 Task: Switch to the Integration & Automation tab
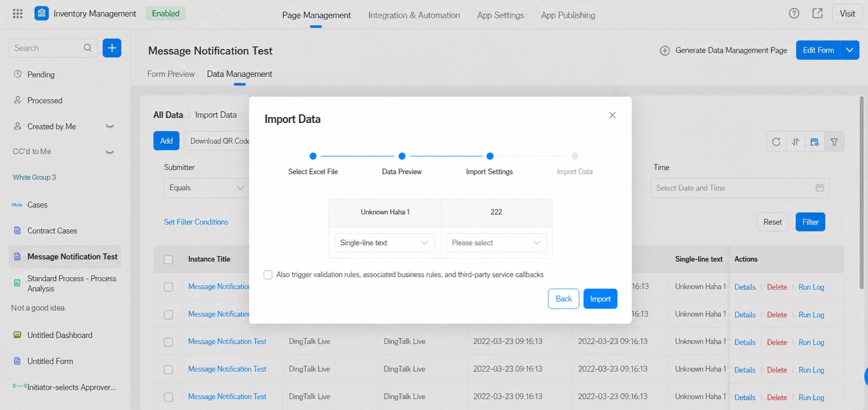coord(414,15)
